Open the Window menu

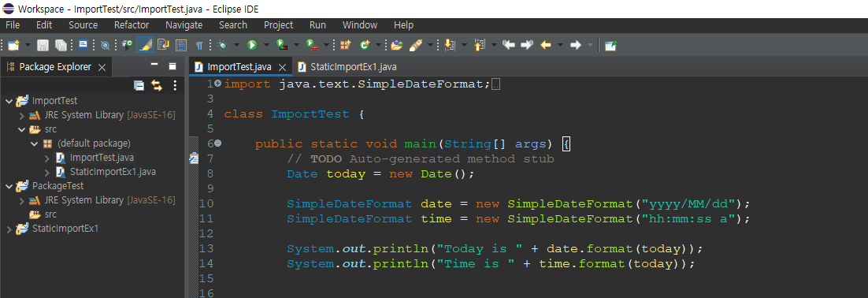coord(360,25)
